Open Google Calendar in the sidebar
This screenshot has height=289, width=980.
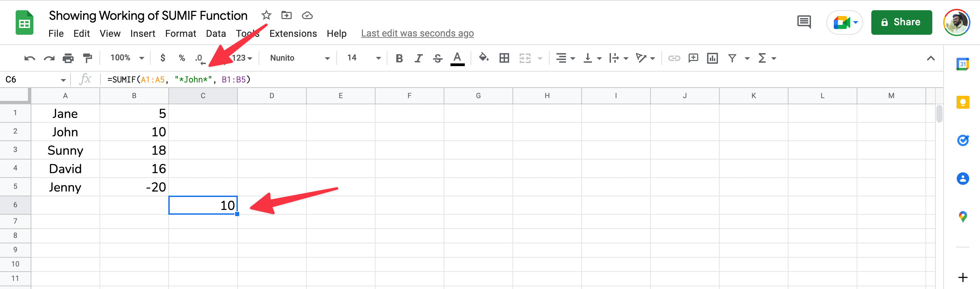962,64
